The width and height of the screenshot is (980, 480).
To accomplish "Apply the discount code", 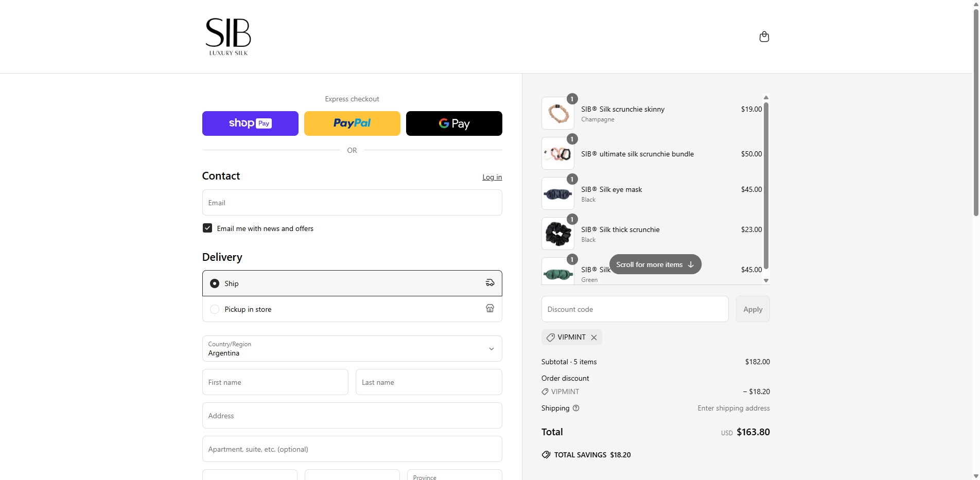I will pyautogui.click(x=753, y=309).
